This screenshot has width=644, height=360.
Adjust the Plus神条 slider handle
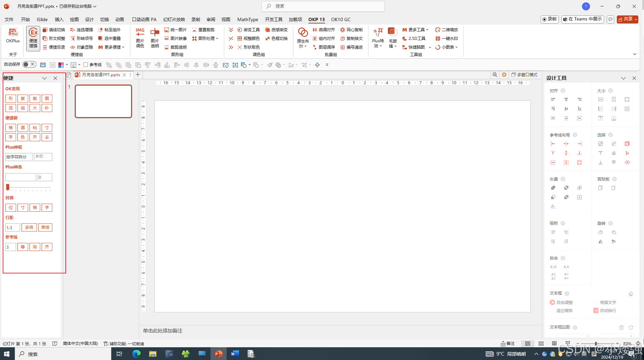pyautogui.click(x=8, y=187)
